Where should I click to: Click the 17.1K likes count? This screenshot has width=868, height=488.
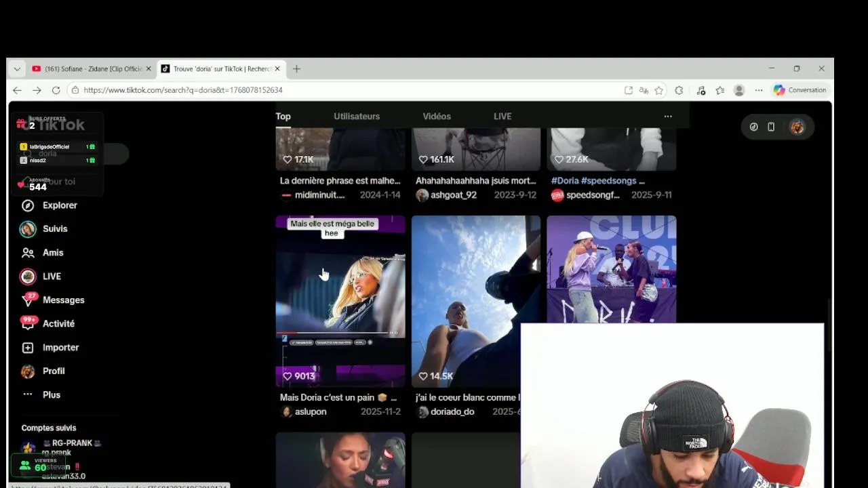[x=304, y=159]
